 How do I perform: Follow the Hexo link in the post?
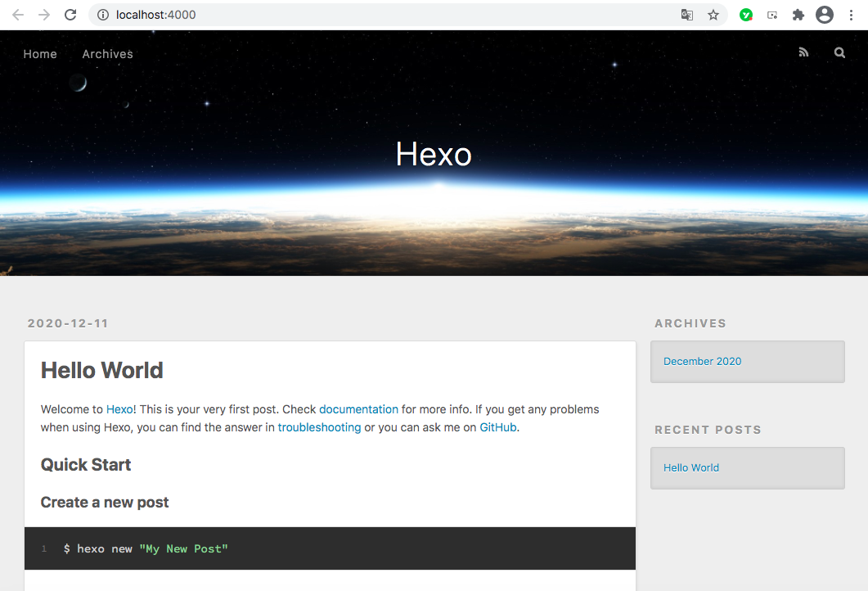point(119,409)
